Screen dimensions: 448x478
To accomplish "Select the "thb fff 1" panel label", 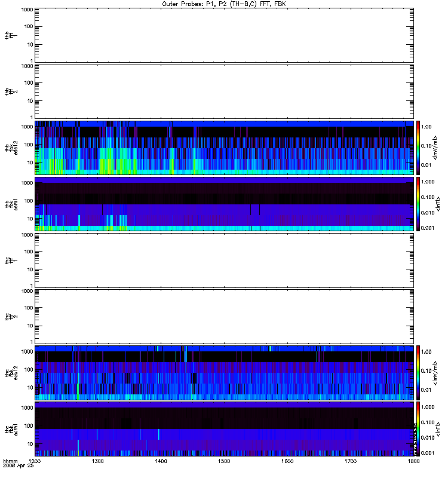I will 11,35.
